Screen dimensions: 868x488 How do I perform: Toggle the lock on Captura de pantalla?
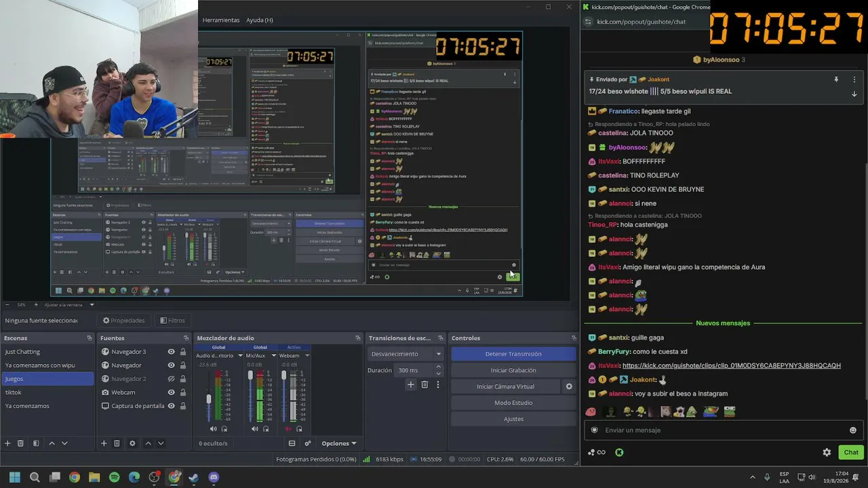click(x=183, y=406)
